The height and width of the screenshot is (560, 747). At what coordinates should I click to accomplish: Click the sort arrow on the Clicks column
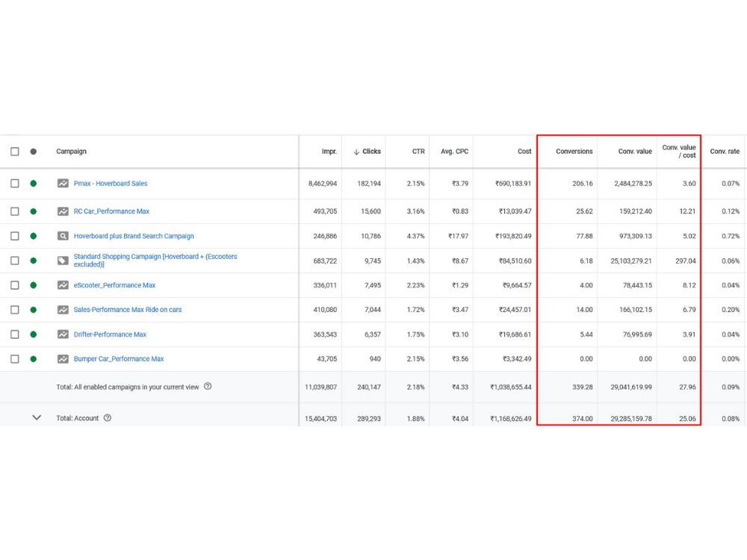click(x=356, y=152)
